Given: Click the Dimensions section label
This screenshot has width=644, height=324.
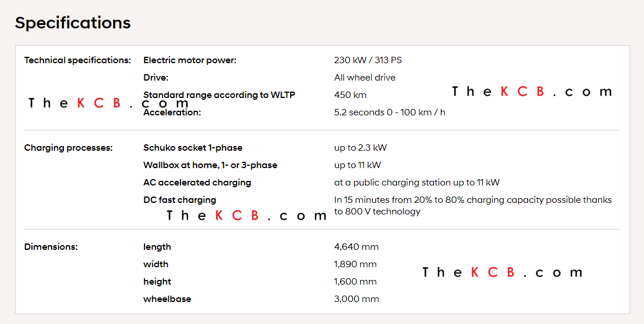Looking at the screenshot, I should [50, 247].
